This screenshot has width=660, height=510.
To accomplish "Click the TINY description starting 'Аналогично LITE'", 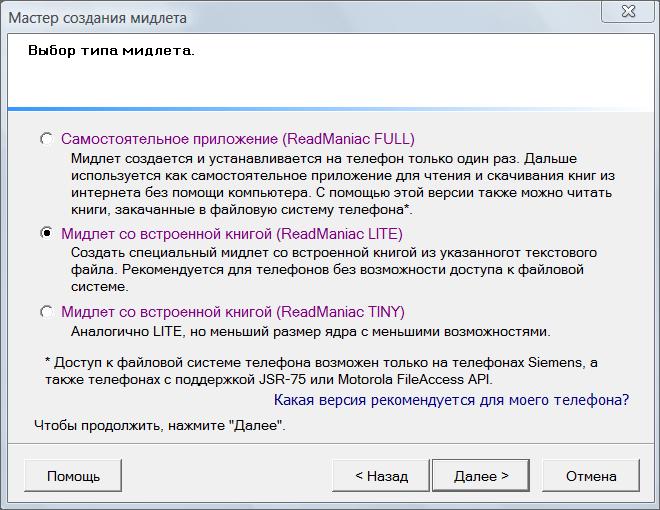I will pyautogui.click(x=310, y=331).
